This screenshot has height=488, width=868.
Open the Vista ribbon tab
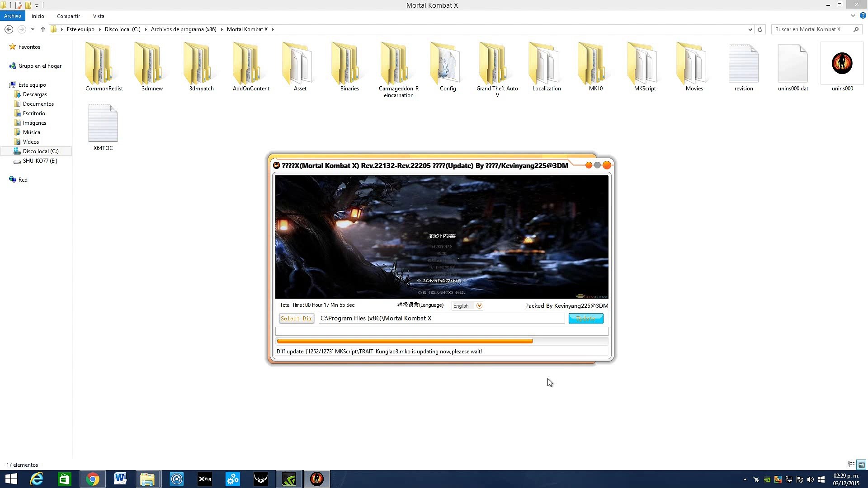click(99, 16)
